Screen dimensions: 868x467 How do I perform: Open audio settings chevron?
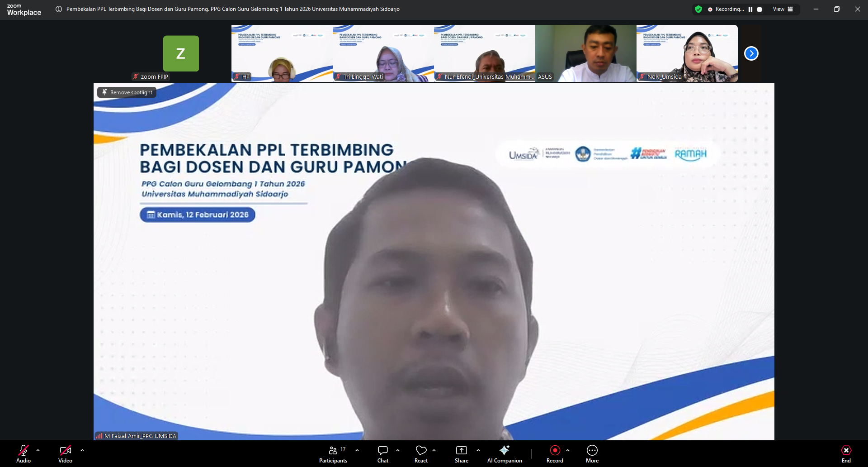click(x=38, y=450)
